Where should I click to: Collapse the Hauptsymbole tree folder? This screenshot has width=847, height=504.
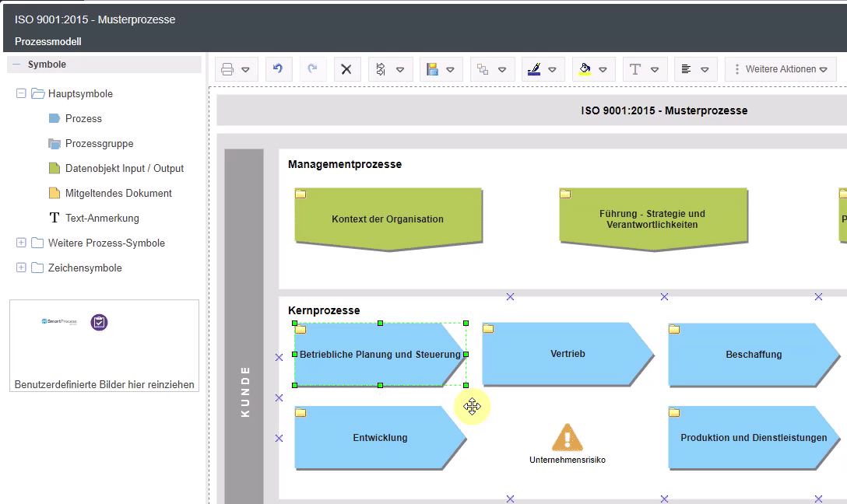click(x=21, y=94)
